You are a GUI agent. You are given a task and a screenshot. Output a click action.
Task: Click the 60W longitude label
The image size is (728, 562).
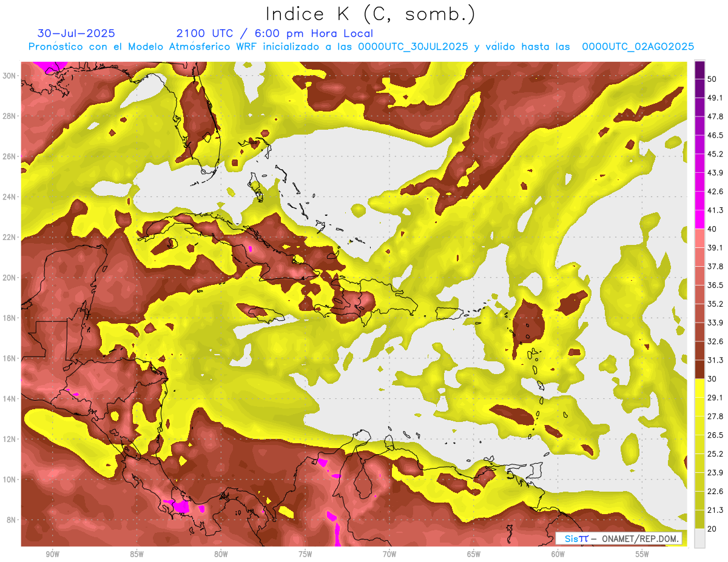point(558,554)
